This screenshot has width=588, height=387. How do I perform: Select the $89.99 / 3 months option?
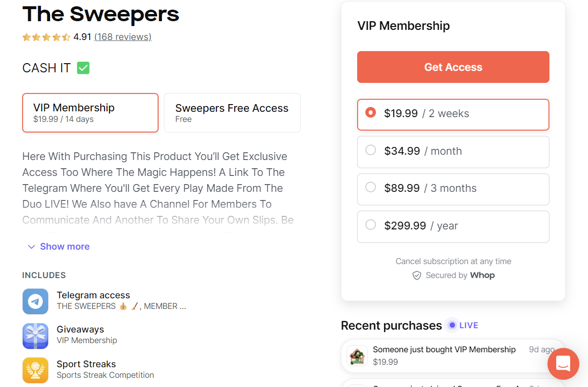coord(453,189)
